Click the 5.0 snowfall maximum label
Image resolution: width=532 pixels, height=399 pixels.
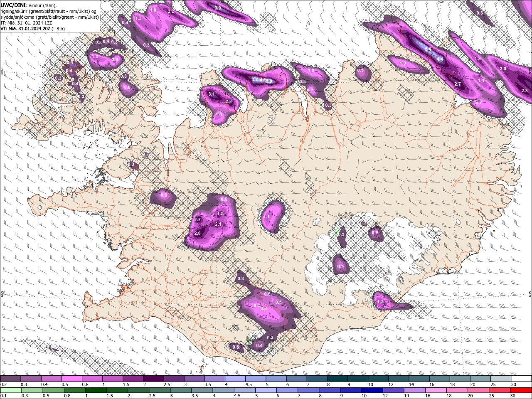point(428,49)
